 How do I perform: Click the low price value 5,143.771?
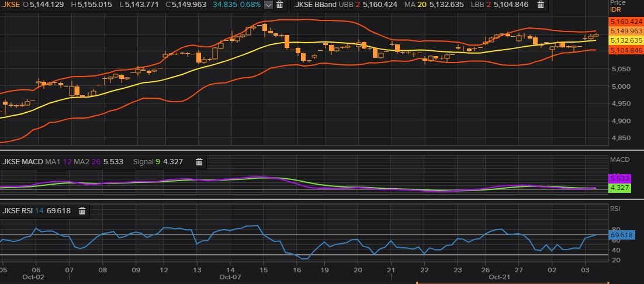141,5
